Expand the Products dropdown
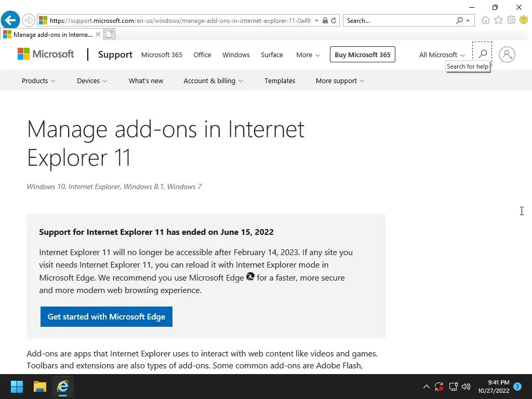 coord(38,81)
